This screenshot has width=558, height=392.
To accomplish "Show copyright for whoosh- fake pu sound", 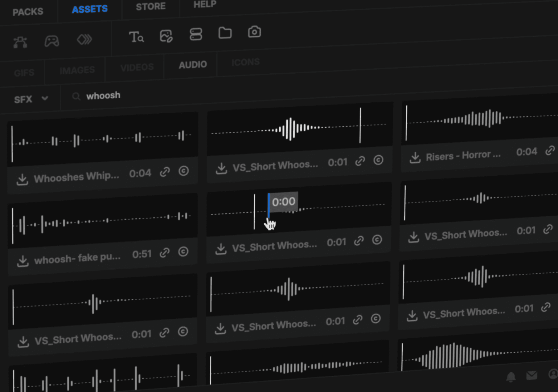I will 183,252.
